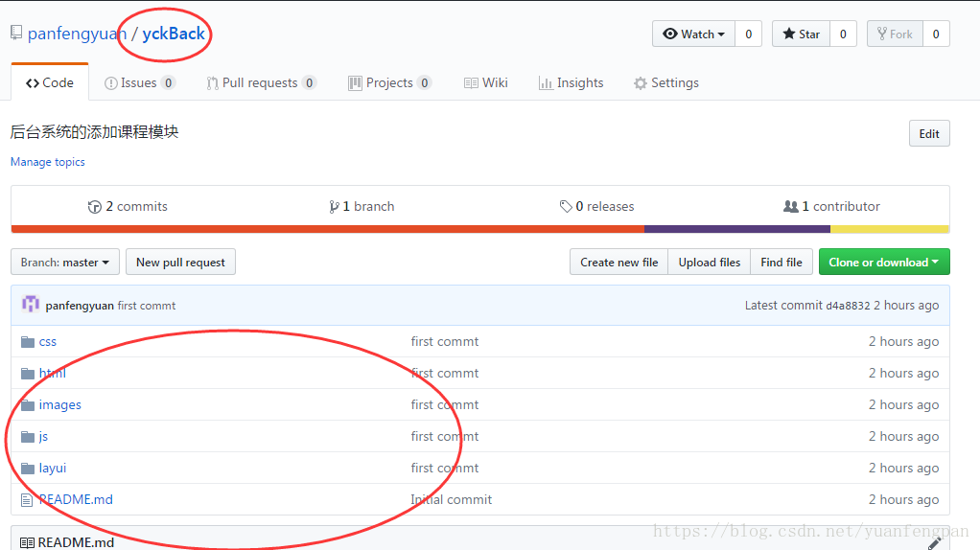This screenshot has width=980, height=550.
Task: Click the panfengyuan avatar in the commit bar
Action: pos(30,304)
